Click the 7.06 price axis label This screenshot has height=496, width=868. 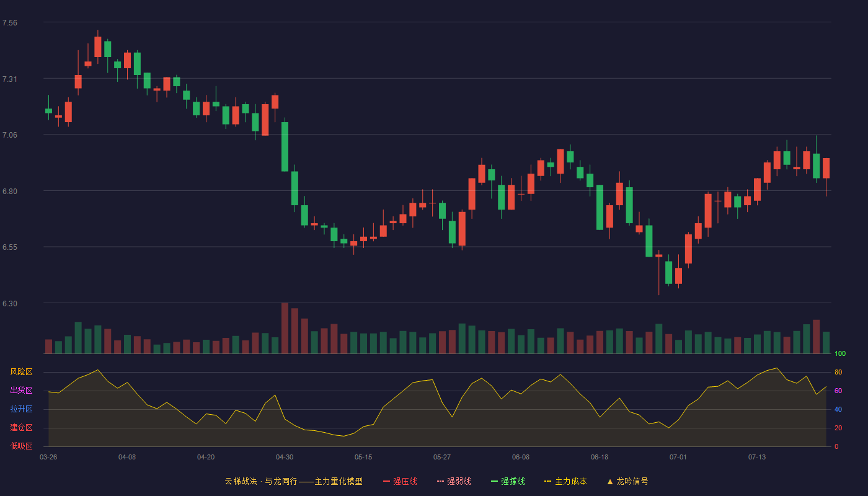10,135
